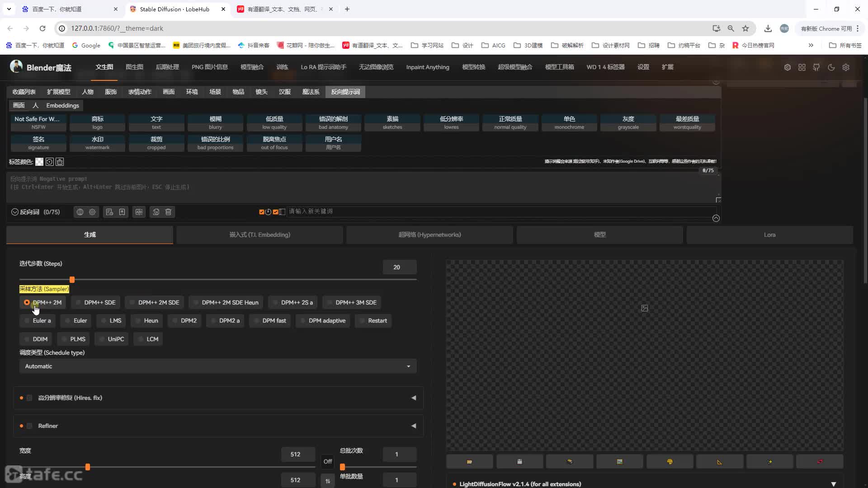Open the 嵌入式 (T.I. Embedding) tab
This screenshot has width=868, height=488.
(259, 235)
